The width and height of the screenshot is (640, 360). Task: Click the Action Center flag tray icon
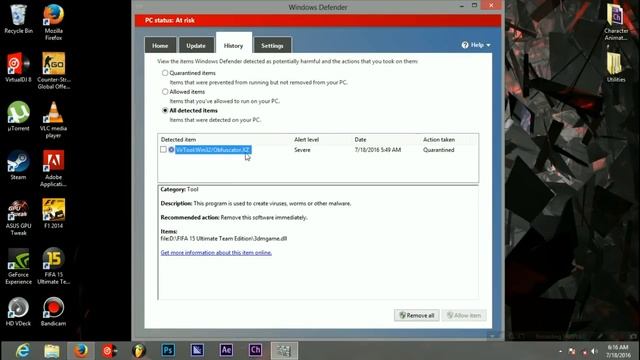pyautogui.click(x=572, y=351)
